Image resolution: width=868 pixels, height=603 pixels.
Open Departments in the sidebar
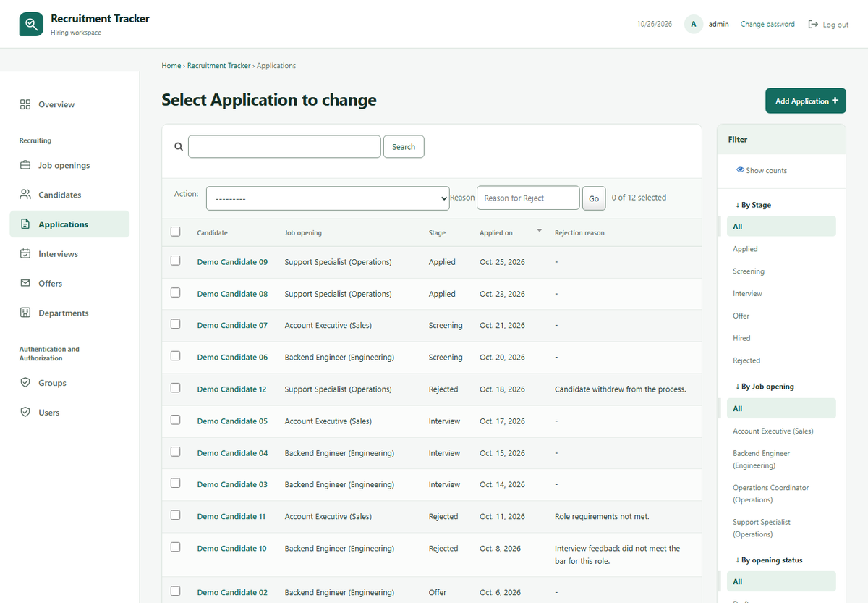[69, 313]
